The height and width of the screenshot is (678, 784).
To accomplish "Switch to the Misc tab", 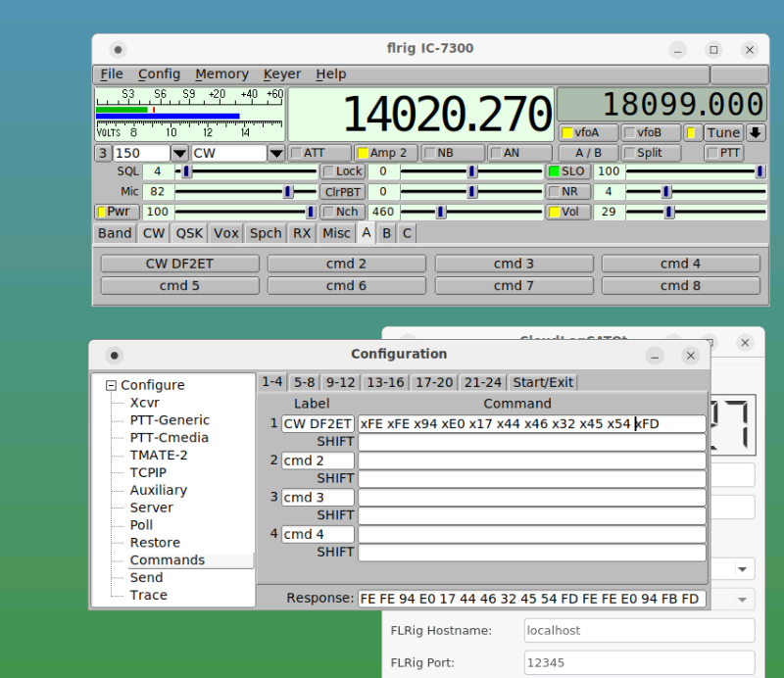I will click(x=336, y=233).
